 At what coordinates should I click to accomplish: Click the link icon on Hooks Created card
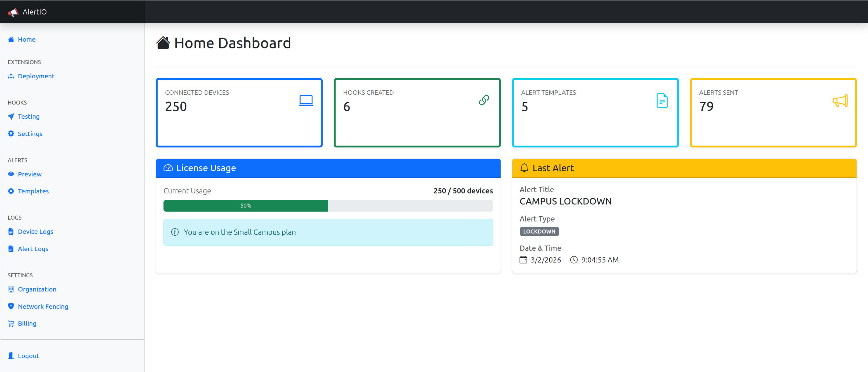coord(484,100)
